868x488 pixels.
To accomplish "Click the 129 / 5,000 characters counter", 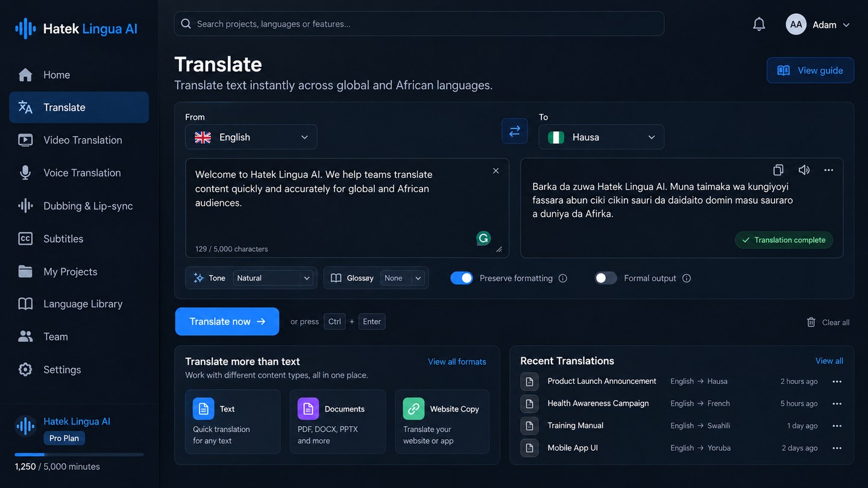I will point(231,249).
